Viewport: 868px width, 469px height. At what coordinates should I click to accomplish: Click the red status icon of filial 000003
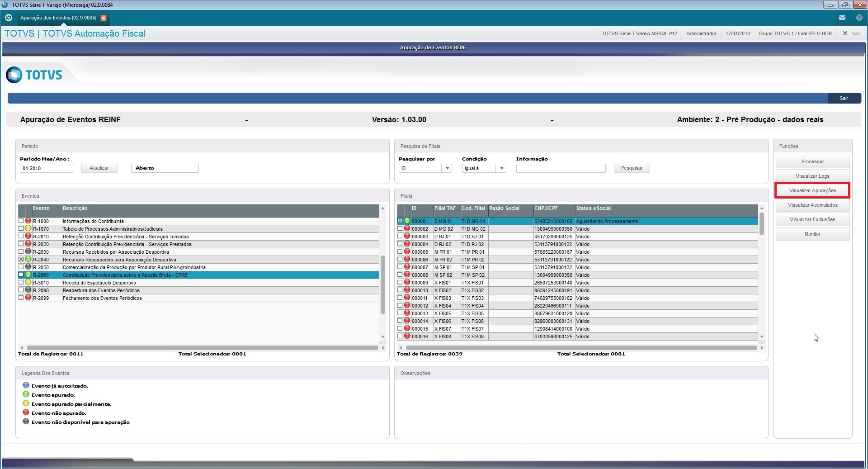pyautogui.click(x=407, y=237)
